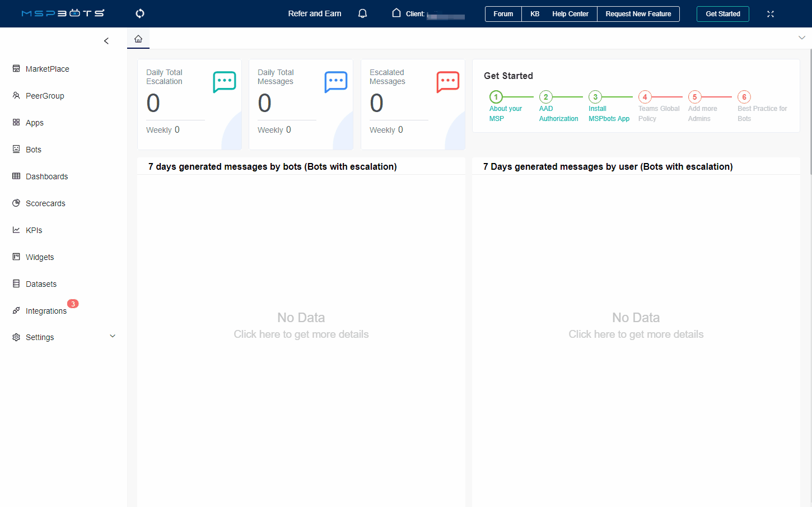
Task: Toggle fullscreen mode icon
Action: pyautogui.click(x=771, y=14)
